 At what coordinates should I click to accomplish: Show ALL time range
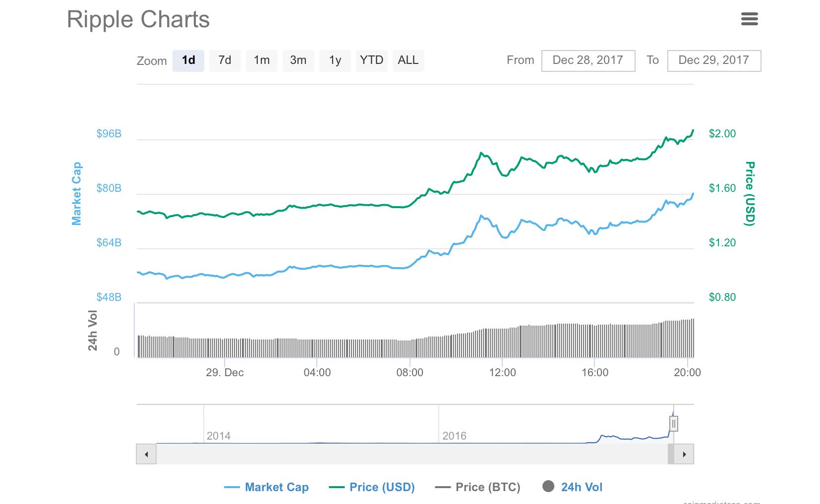[x=409, y=60]
